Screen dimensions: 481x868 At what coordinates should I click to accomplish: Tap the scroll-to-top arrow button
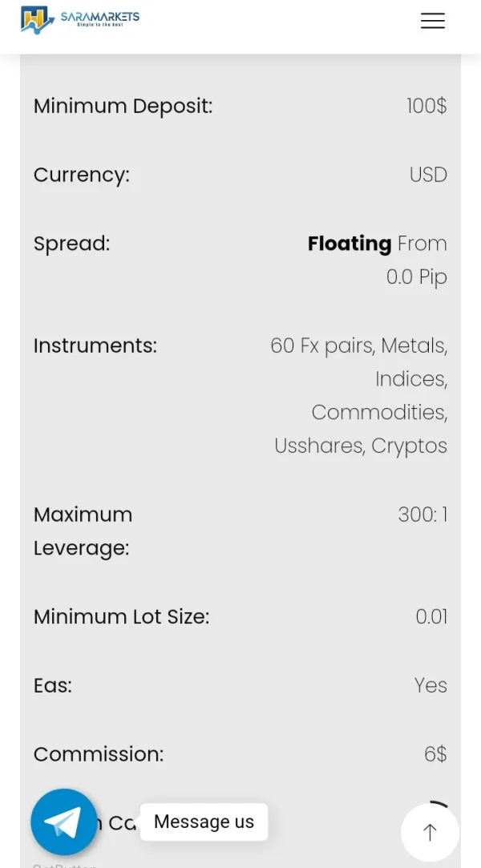430,833
